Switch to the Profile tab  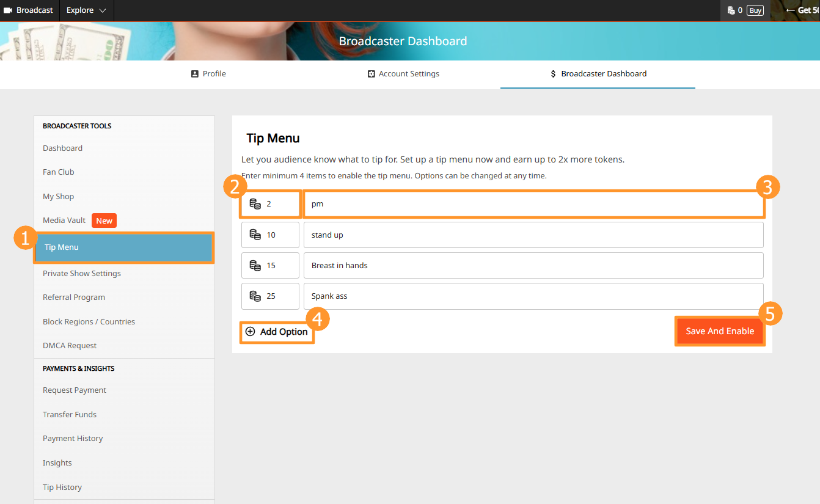(x=208, y=74)
